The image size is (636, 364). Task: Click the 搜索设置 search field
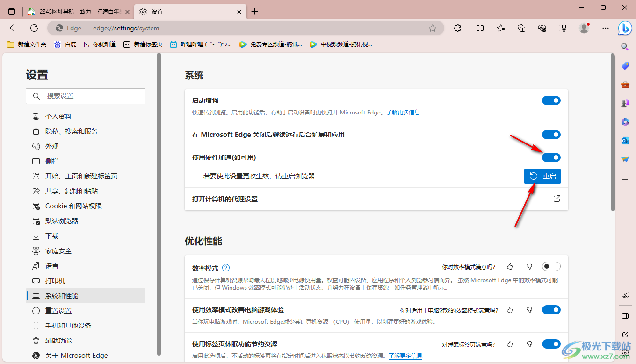point(86,96)
